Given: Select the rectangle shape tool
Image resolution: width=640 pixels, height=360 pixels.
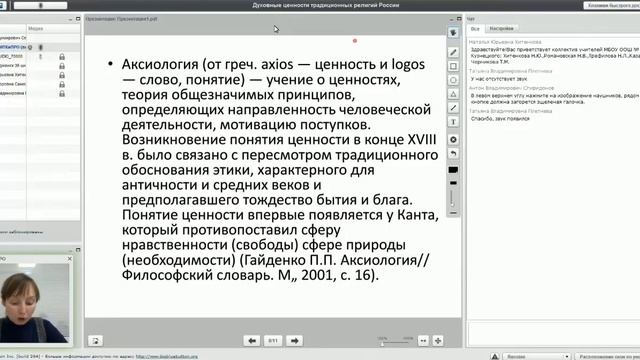Looking at the screenshot, I should pos(453,66).
